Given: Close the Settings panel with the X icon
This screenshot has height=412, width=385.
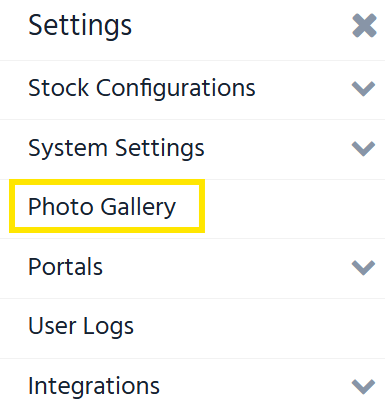Looking at the screenshot, I should point(364,26).
